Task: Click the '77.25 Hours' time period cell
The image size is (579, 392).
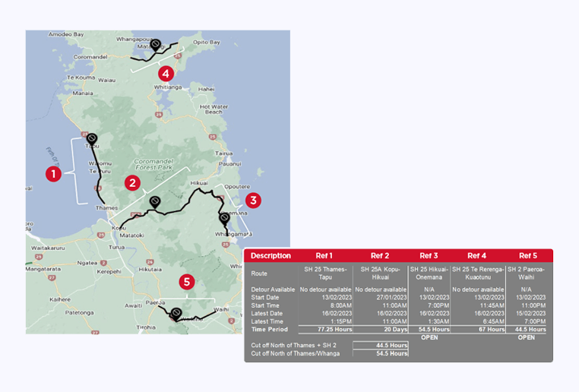Action: 335,329
